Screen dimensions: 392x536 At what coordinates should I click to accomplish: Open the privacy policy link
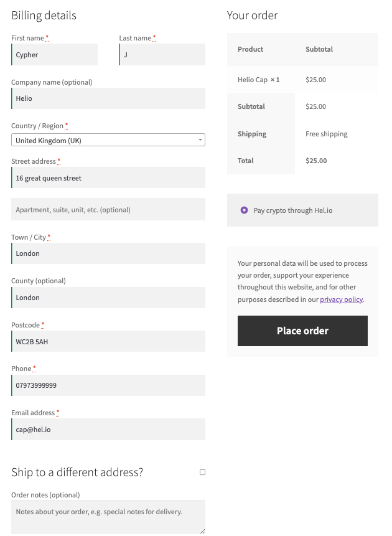(341, 299)
